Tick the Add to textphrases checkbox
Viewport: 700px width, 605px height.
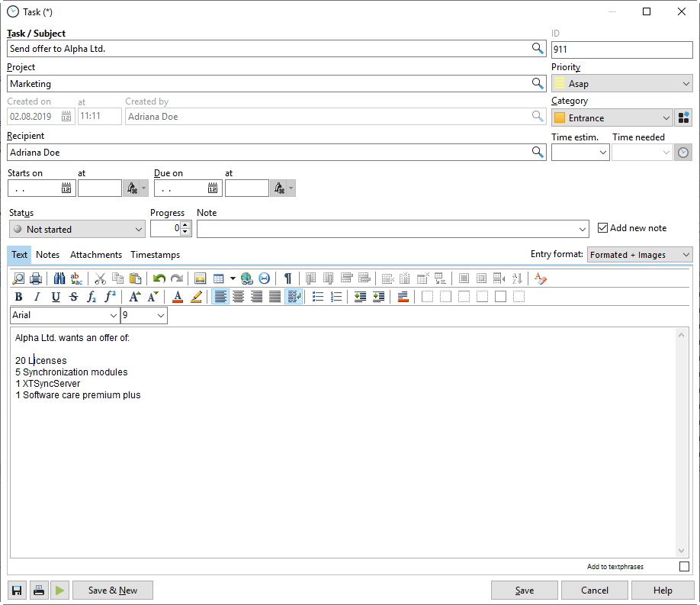(x=684, y=566)
